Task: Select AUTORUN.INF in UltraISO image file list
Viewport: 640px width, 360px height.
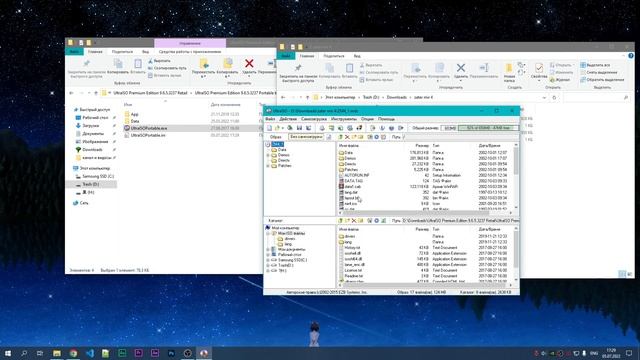Action: [x=357, y=175]
